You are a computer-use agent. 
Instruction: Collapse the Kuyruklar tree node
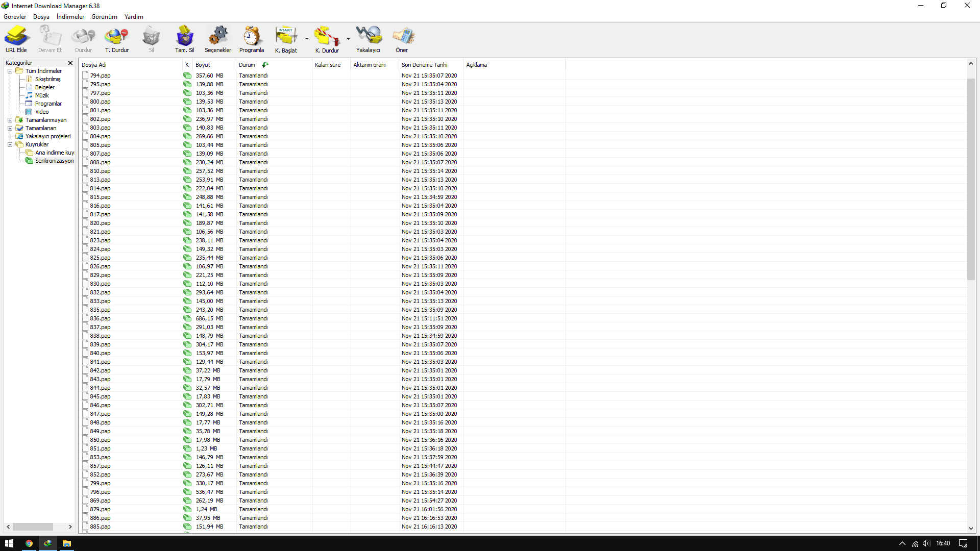(10, 144)
